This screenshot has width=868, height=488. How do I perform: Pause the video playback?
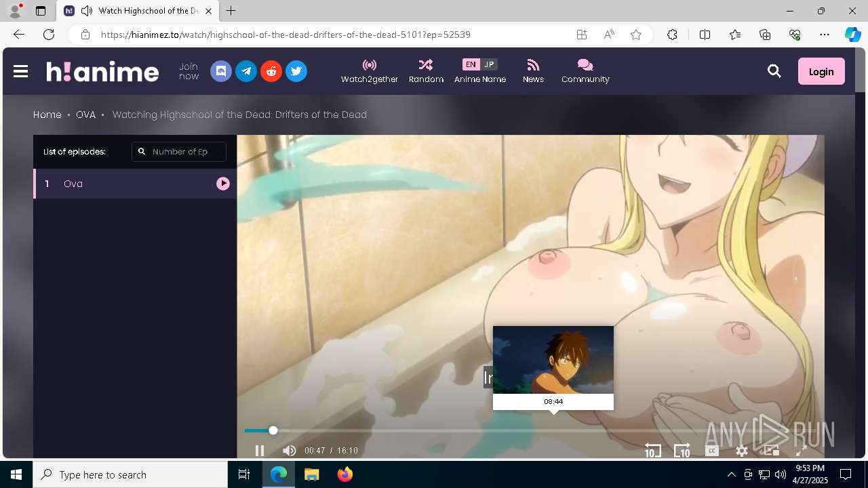(x=260, y=451)
